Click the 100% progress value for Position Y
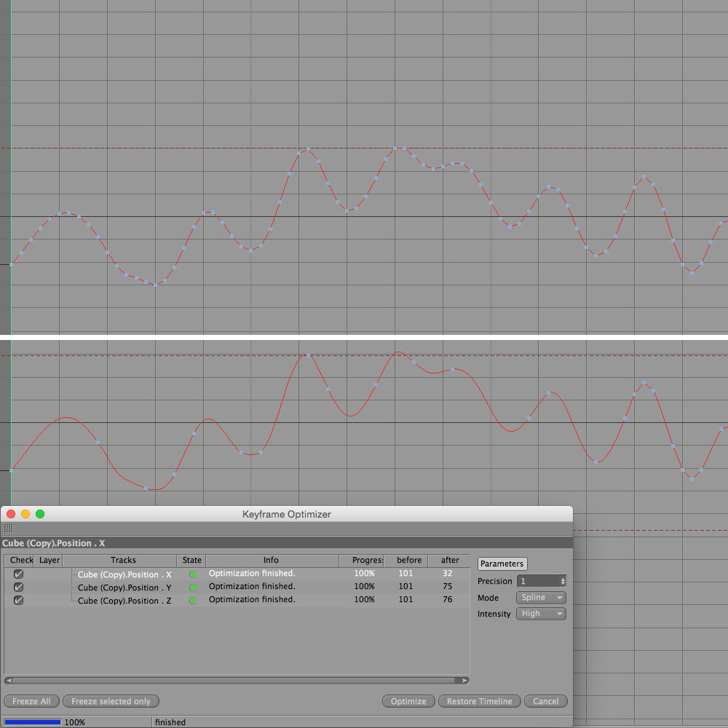Screen dimensions: 728x728 pos(365,586)
